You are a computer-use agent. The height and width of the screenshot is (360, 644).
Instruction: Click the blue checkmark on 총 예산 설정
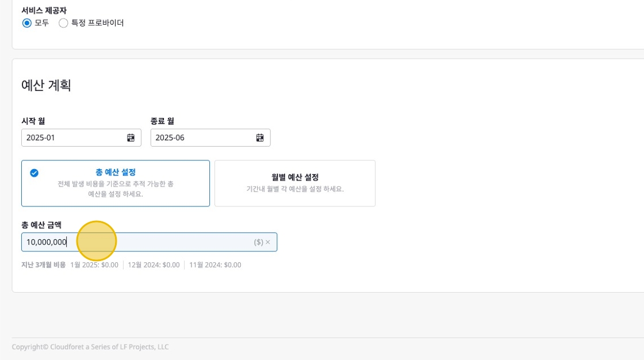pos(34,173)
